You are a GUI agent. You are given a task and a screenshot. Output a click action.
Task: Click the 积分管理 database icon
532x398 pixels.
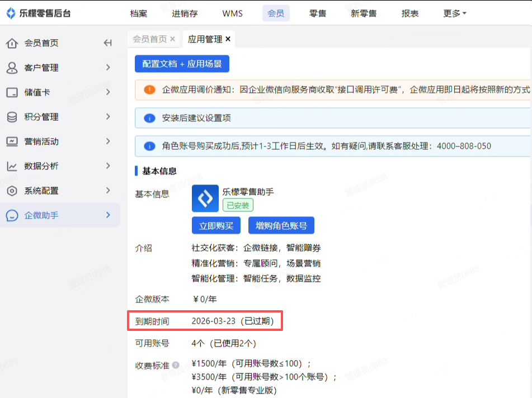tap(12, 117)
